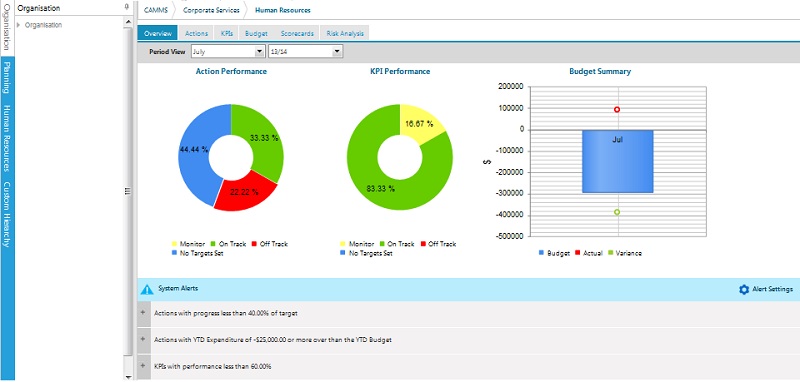
Task: Expand 'KPIs with performance less than 60.00%' alert
Action: [143, 366]
